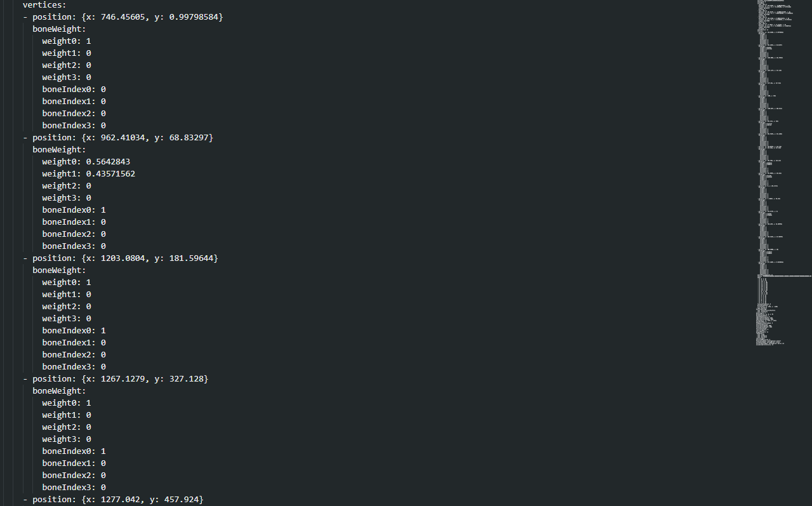The image size is (812, 506).
Task: Click the "vertices:" key line
Action: point(44,4)
